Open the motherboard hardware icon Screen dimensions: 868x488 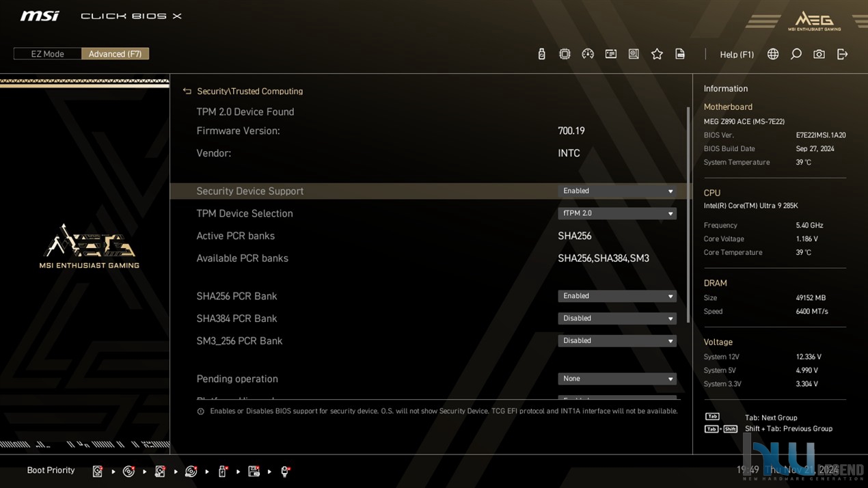pos(634,54)
